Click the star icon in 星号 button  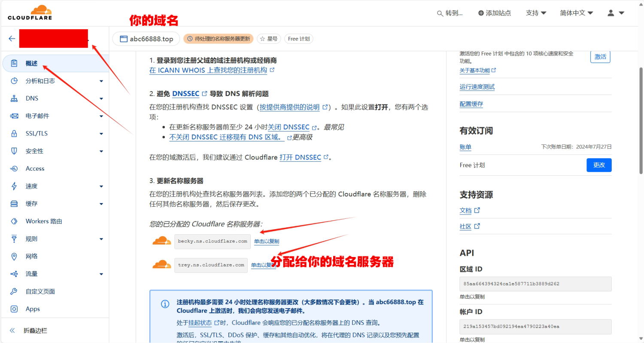pos(262,39)
